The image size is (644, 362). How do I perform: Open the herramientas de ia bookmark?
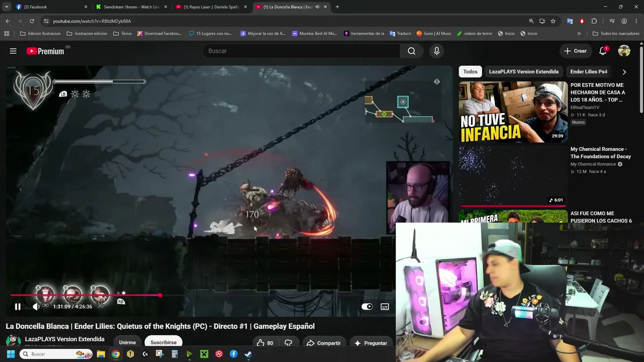tap(364, 34)
